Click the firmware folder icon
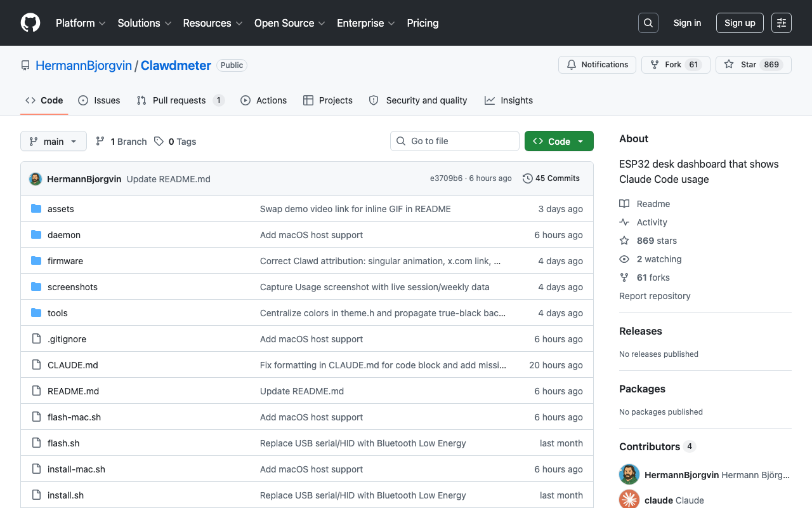This screenshot has width=812, height=508. click(36, 261)
